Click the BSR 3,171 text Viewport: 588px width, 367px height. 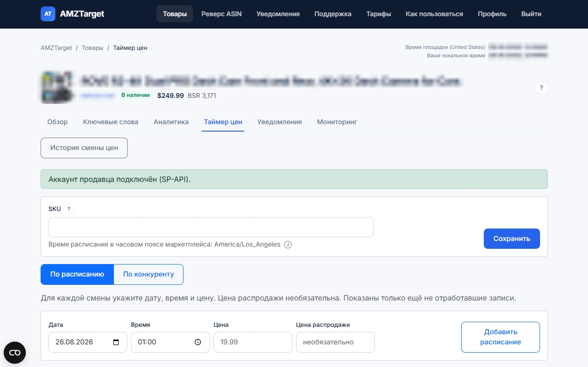click(x=202, y=96)
